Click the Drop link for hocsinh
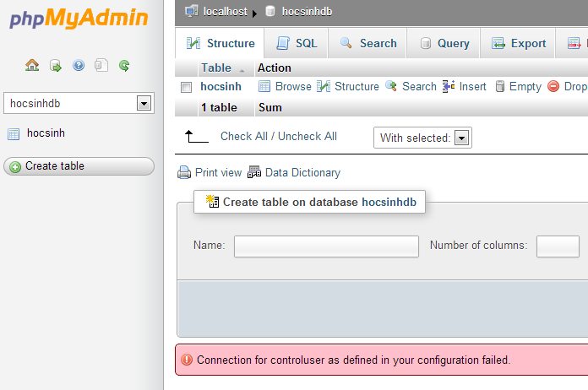 pos(575,87)
